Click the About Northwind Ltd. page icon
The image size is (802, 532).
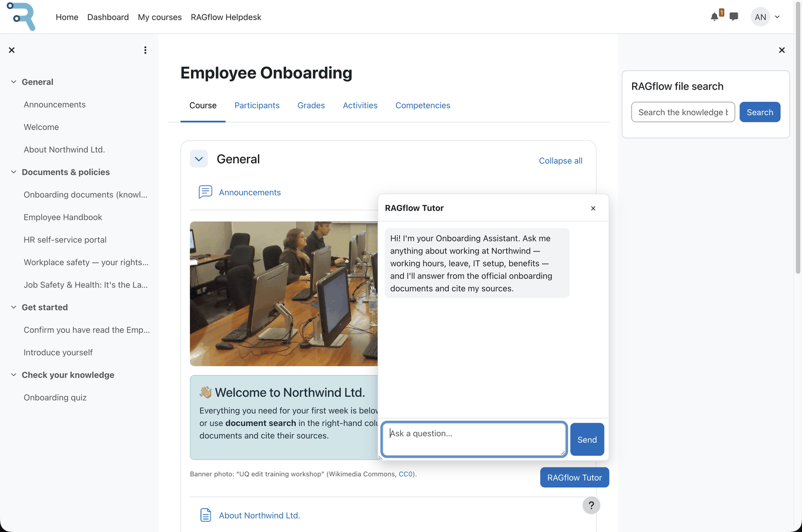point(206,515)
